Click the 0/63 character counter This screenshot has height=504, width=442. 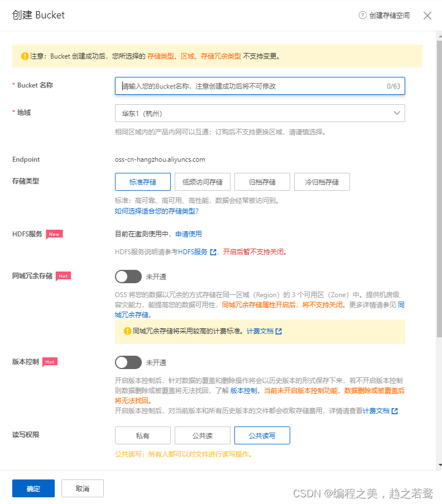393,86
